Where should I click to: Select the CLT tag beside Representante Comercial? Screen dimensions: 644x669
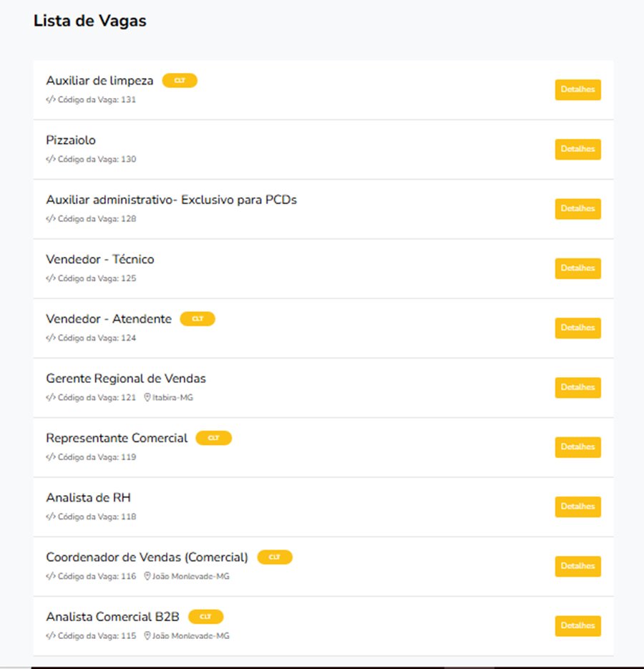pyautogui.click(x=214, y=438)
